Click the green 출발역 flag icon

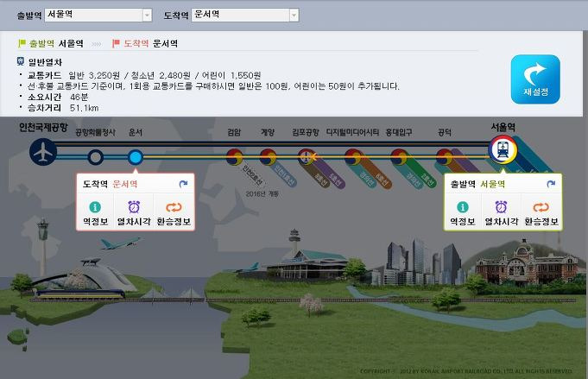(22, 43)
